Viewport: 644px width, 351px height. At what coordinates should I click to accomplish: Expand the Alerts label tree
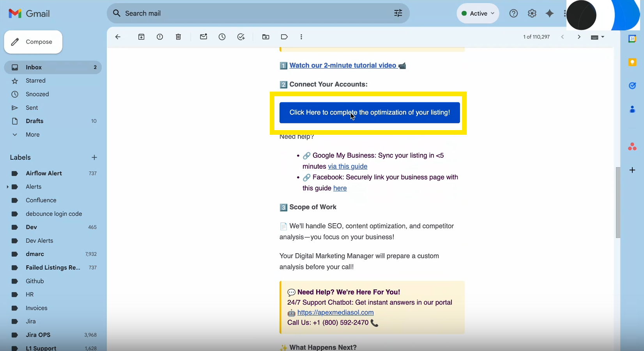(x=7, y=187)
